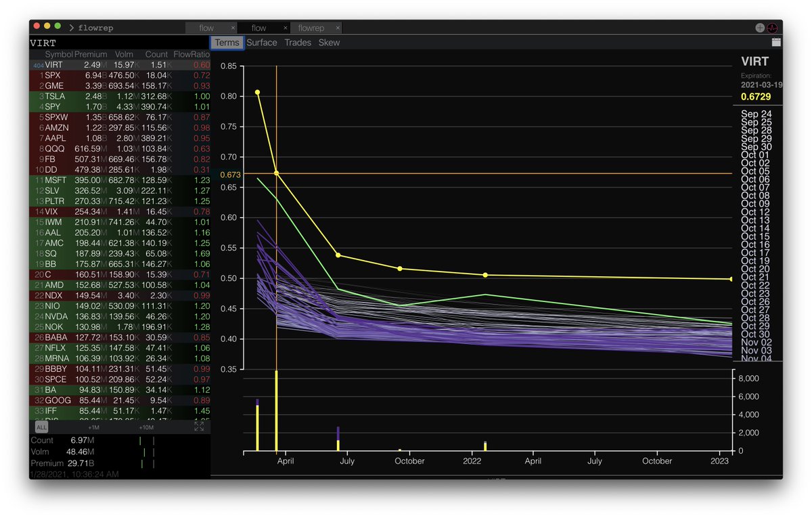Select the GOOG row
The width and height of the screenshot is (812, 518).
(120, 400)
